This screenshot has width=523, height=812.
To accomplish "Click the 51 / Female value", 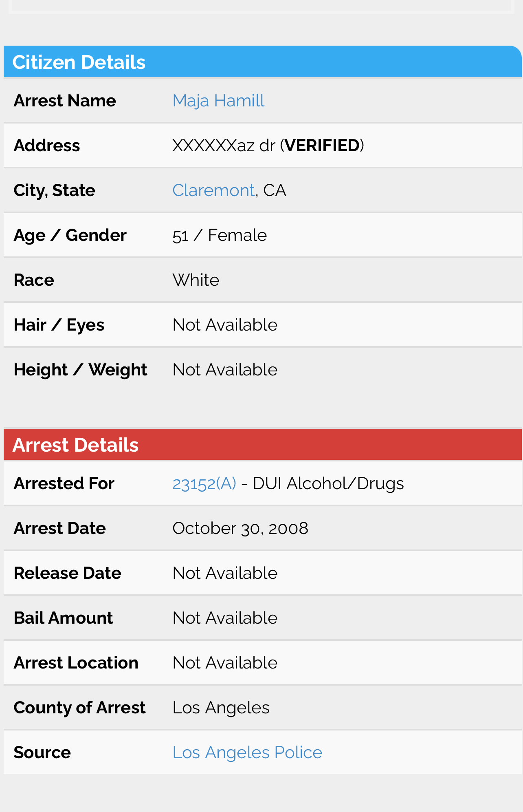I will tap(220, 235).
